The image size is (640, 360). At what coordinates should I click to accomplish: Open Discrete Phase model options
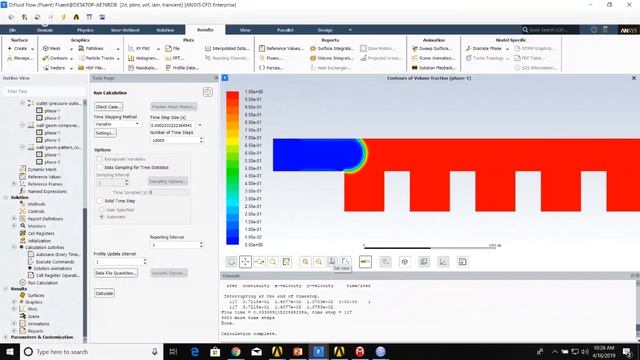tap(484, 48)
